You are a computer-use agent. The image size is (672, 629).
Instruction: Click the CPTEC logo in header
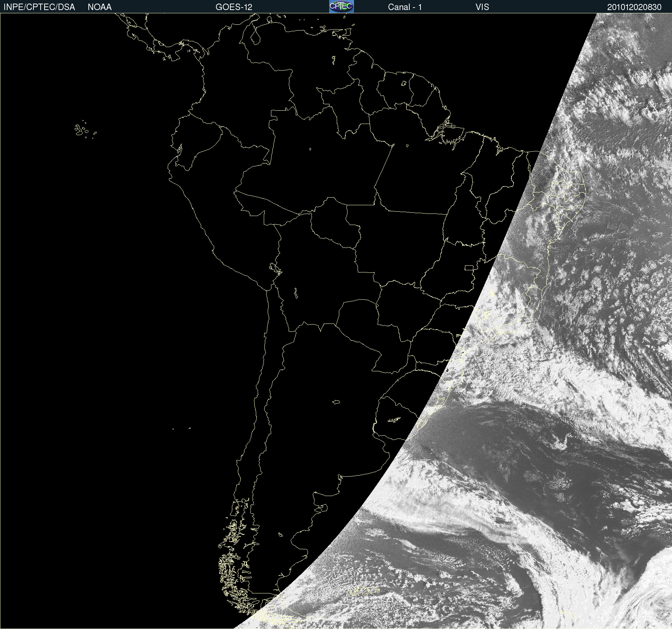click(341, 6)
